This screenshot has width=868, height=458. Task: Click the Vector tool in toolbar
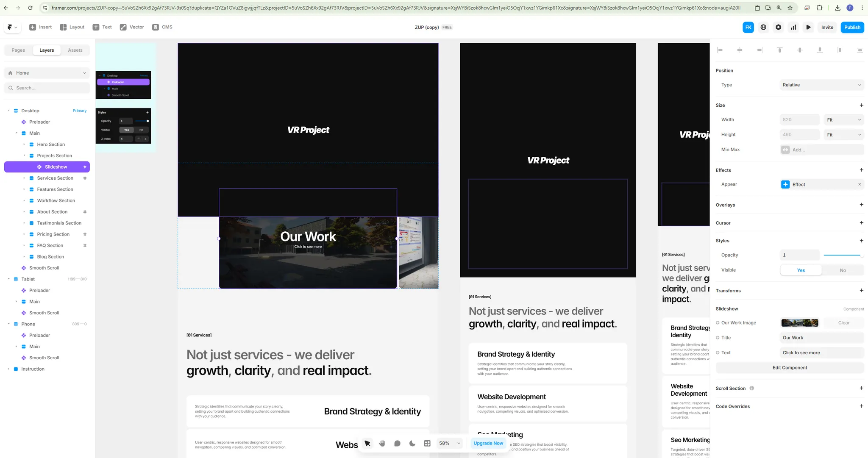click(x=132, y=27)
